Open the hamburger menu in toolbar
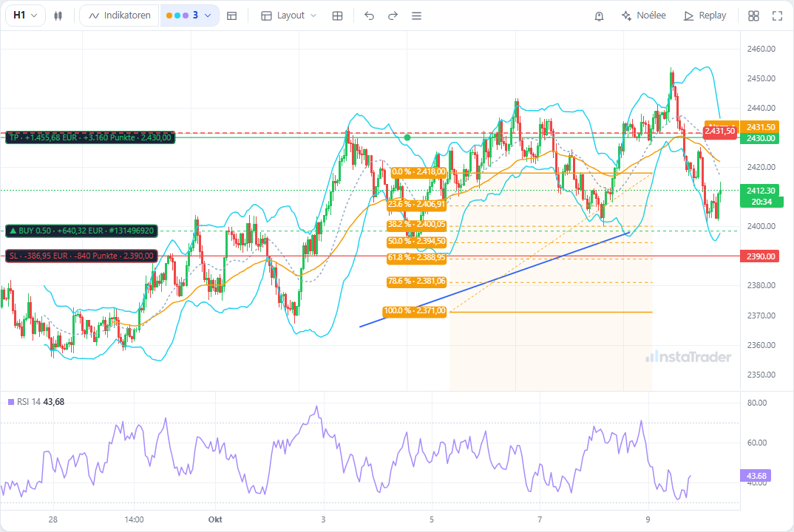The image size is (794, 532). pyautogui.click(x=417, y=16)
